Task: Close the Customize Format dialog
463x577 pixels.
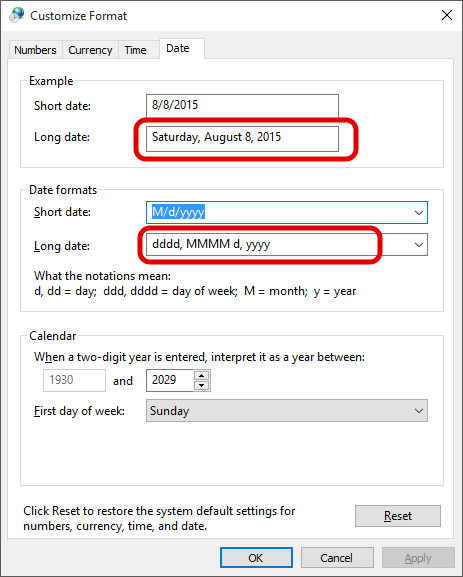Action: click(447, 15)
